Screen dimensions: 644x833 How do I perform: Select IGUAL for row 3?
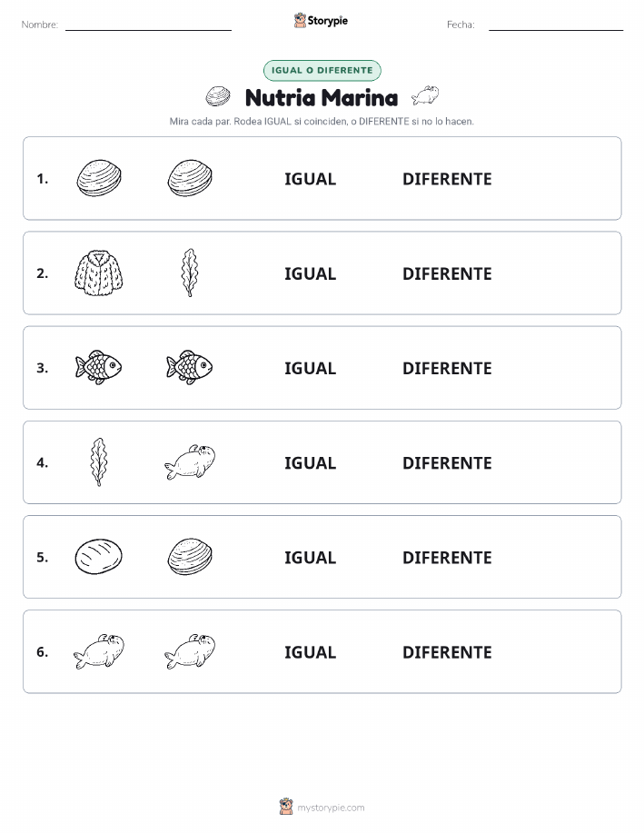point(311,368)
